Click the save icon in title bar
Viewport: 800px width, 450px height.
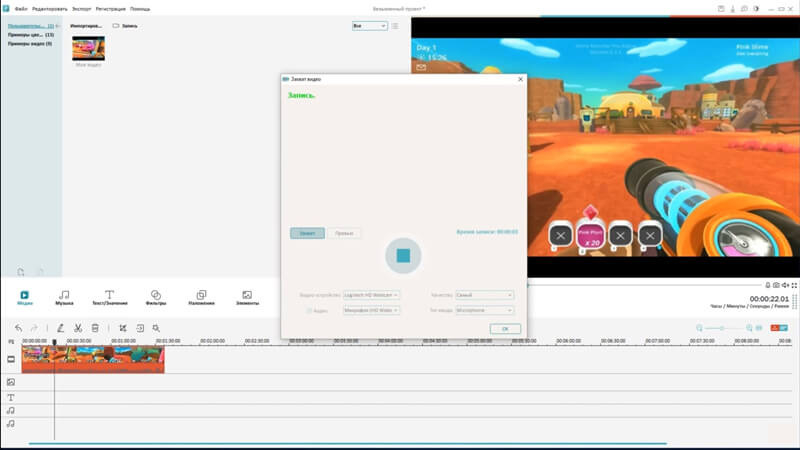(x=721, y=9)
